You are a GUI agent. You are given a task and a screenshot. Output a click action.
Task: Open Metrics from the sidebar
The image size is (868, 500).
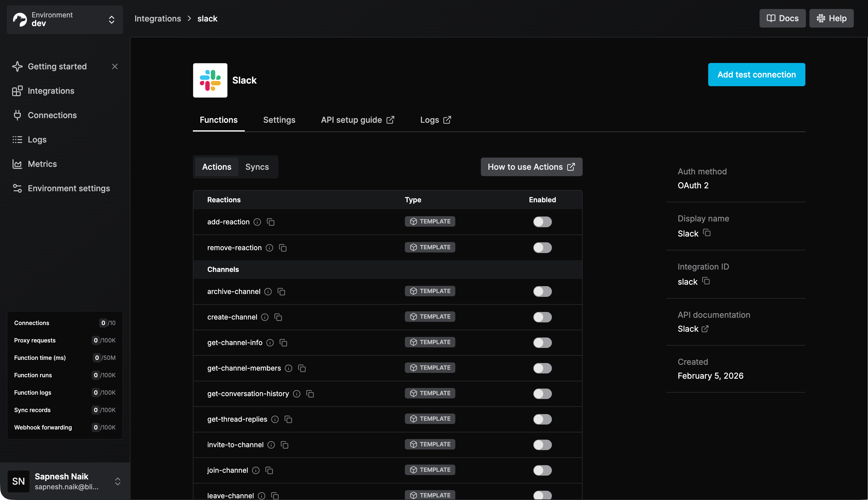tap(42, 164)
